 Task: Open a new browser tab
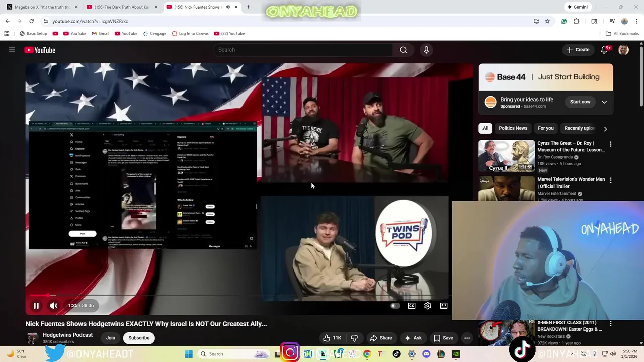[x=248, y=7]
